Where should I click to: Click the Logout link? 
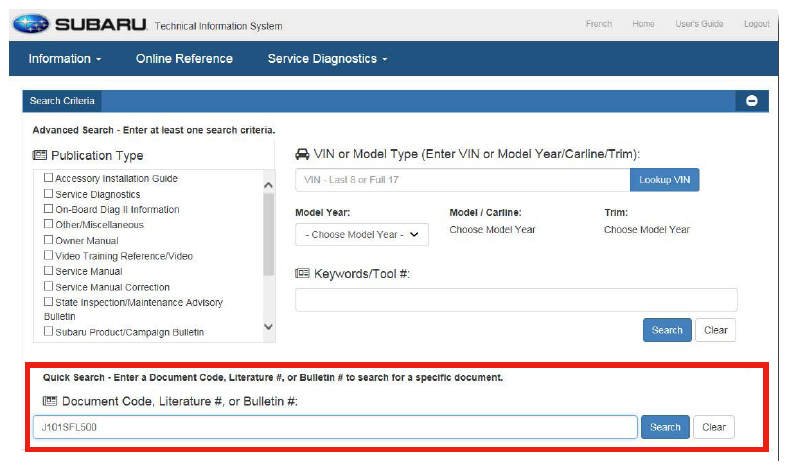(756, 24)
